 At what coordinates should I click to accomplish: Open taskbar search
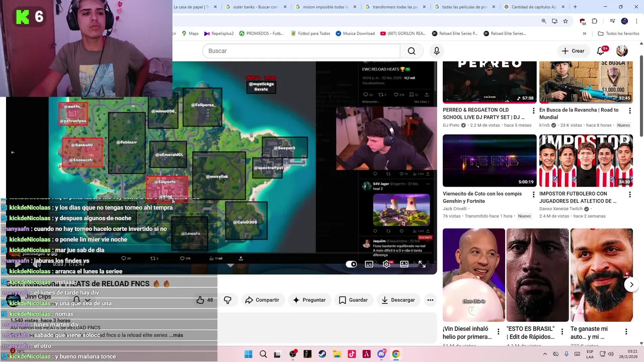[263, 354]
